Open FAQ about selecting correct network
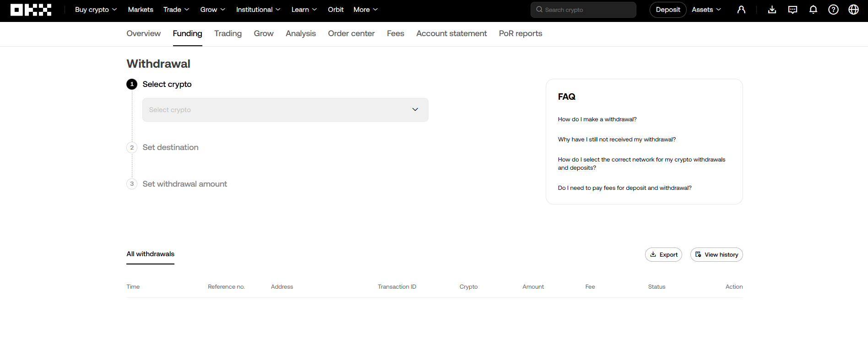This screenshot has width=868, height=339. pyautogui.click(x=641, y=164)
